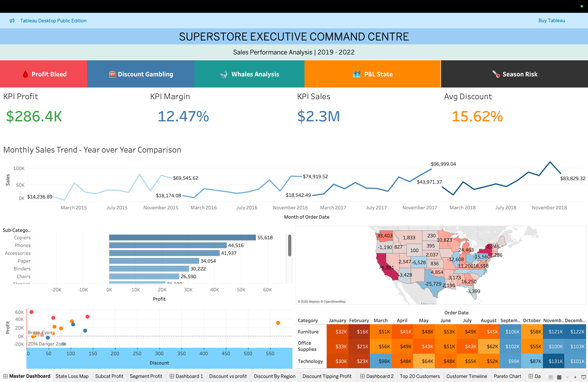Open the Season Risk navigation button
The height and width of the screenshot is (382, 588).
click(x=514, y=74)
